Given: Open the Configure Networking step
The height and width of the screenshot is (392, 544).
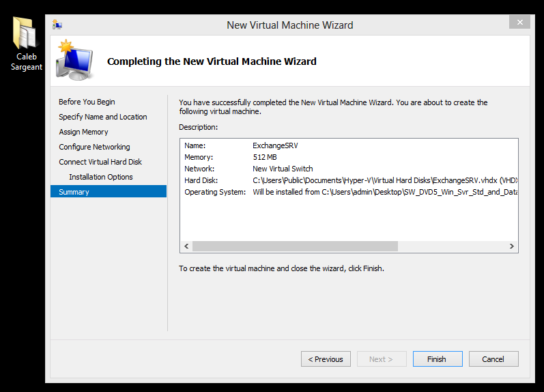Looking at the screenshot, I should [x=94, y=147].
